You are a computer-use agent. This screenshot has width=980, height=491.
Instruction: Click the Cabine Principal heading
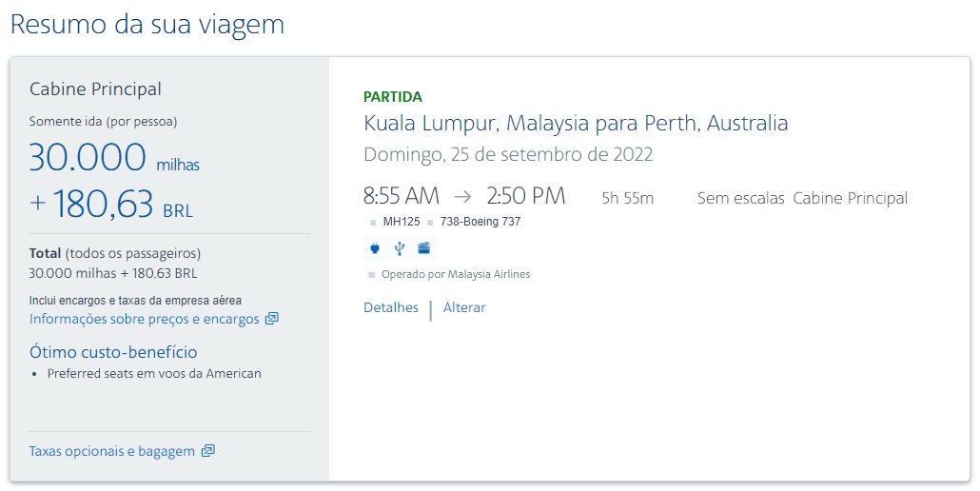coord(96,89)
